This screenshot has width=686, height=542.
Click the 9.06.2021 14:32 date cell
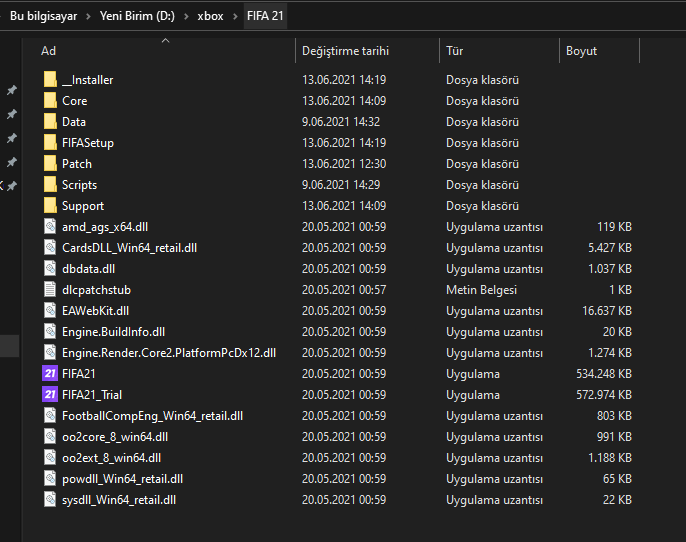(341, 122)
